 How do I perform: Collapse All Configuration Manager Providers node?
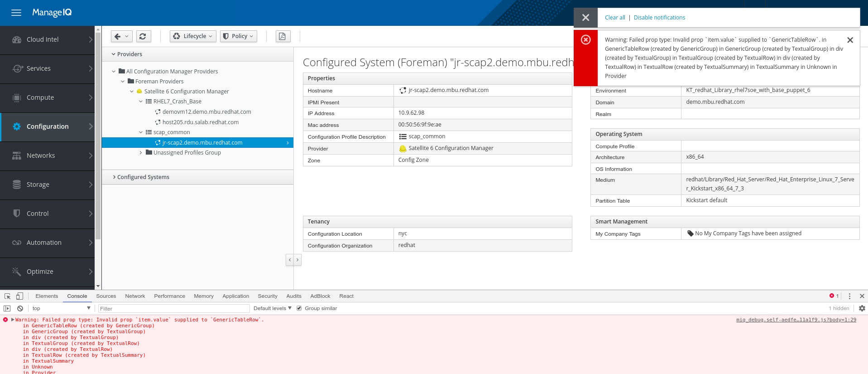pyautogui.click(x=114, y=71)
